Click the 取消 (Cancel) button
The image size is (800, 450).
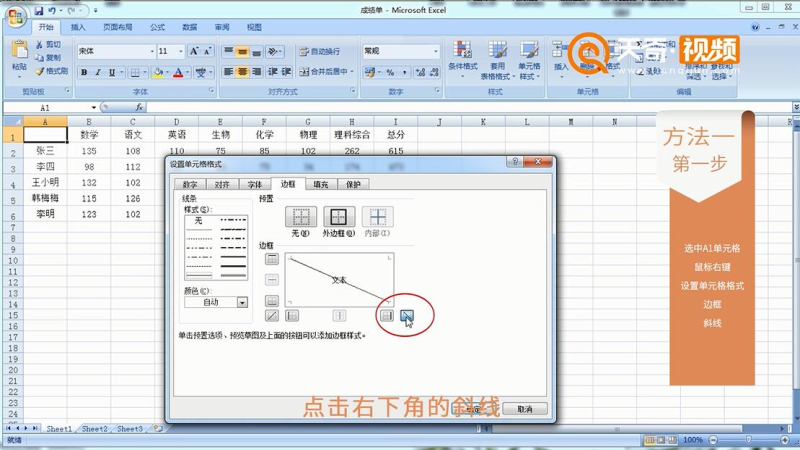524,409
